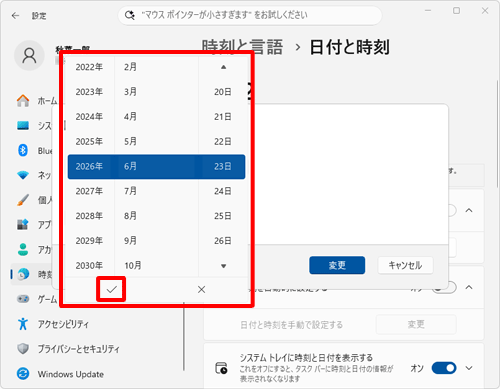Screen dimensions: 500x389
Task: Pick 21日 in the day list
Action: (x=223, y=117)
